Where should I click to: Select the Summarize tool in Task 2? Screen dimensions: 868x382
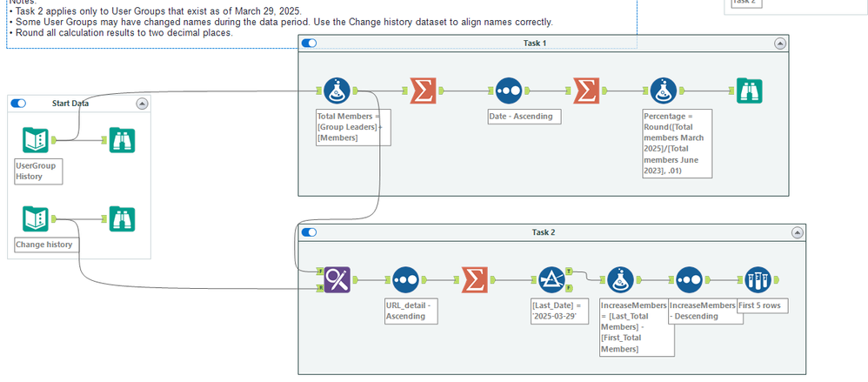[x=475, y=280]
